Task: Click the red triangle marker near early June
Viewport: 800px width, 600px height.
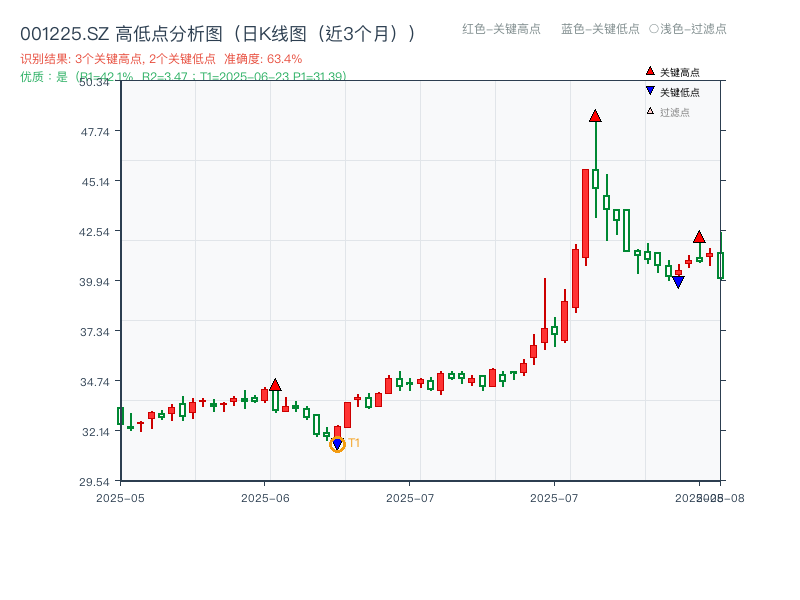Action: pos(273,383)
